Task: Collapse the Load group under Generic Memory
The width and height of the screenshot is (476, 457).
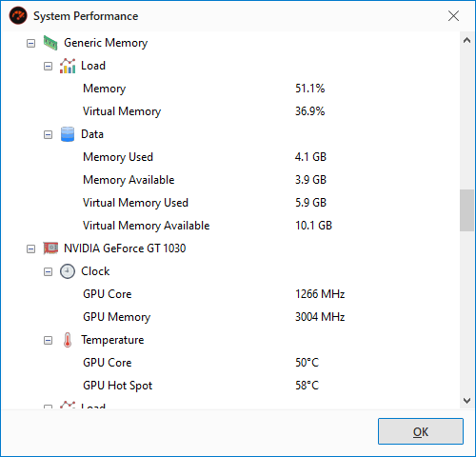Action: [48, 66]
